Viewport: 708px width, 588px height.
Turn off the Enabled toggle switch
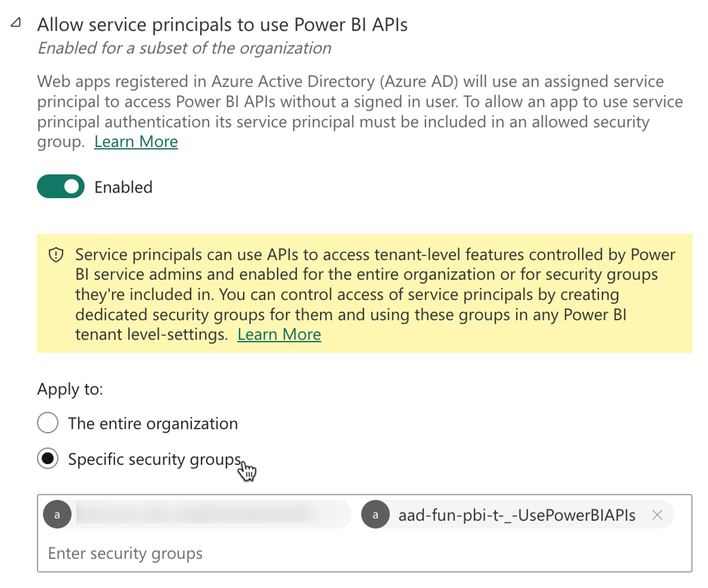click(61, 186)
